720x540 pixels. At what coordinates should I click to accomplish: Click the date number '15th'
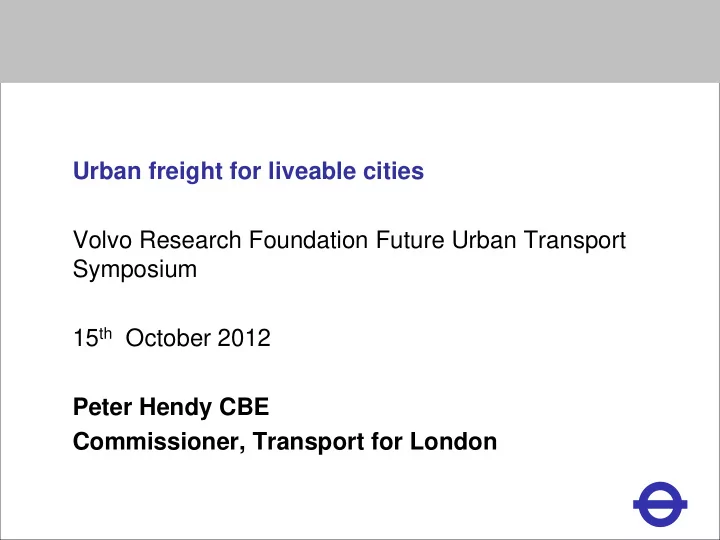coord(92,338)
